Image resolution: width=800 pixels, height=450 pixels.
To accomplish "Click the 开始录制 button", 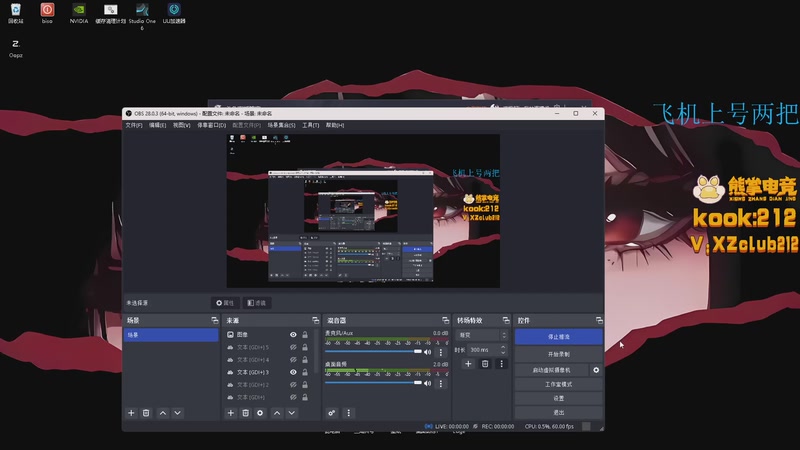I will [559, 354].
